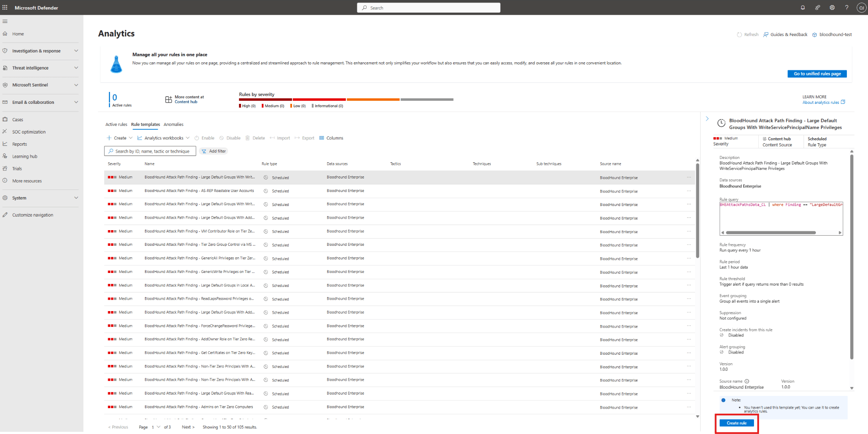The image size is (868, 434).
Task: Click the More resources info icon
Action: pyautogui.click(x=5, y=181)
